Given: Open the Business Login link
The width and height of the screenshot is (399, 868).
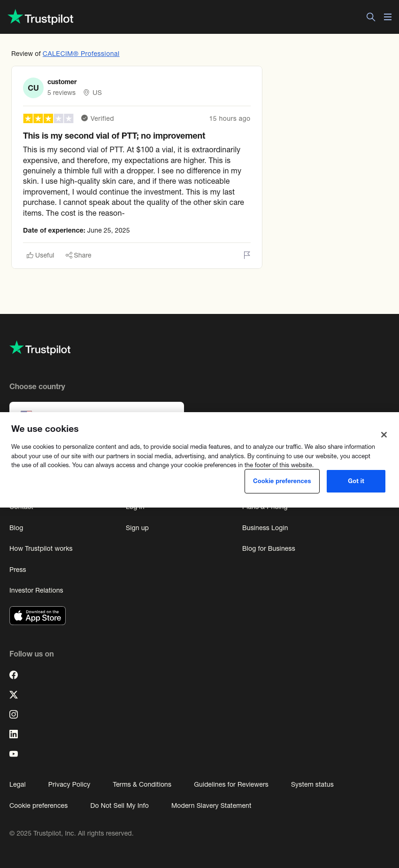Looking at the screenshot, I should point(265,528).
